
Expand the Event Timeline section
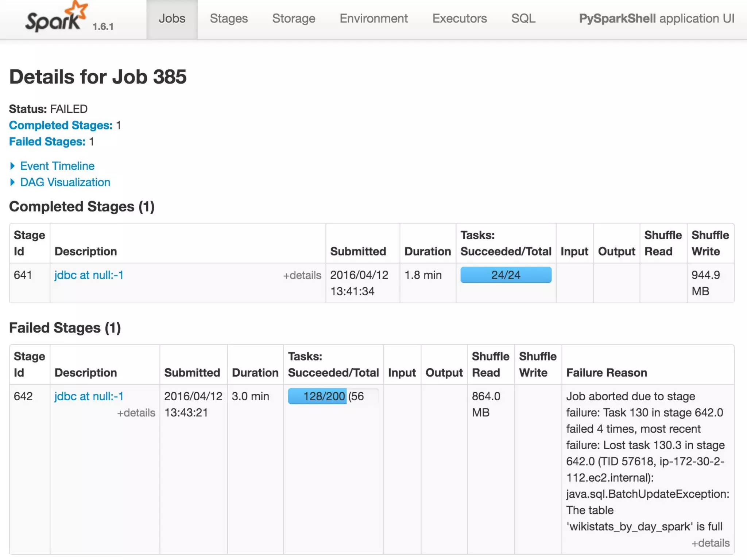coord(57,166)
